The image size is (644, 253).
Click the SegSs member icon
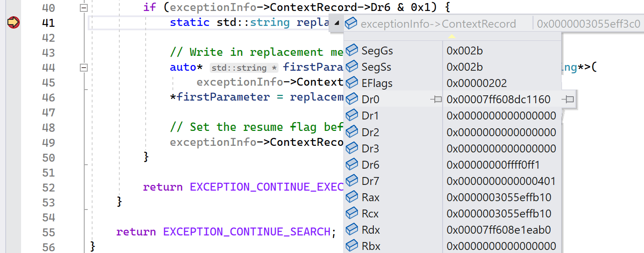pyautogui.click(x=352, y=67)
